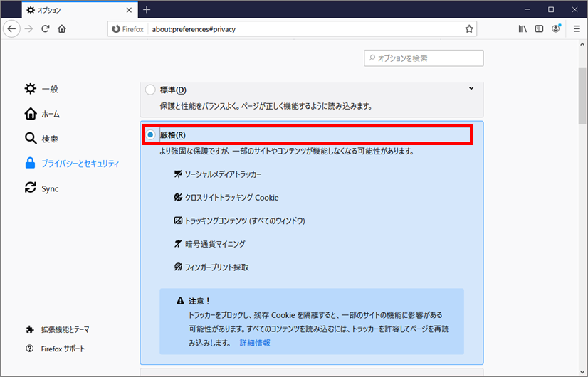The width and height of the screenshot is (588, 377).
Task: Expand the 標準 section chevron
Action: (471, 89)
